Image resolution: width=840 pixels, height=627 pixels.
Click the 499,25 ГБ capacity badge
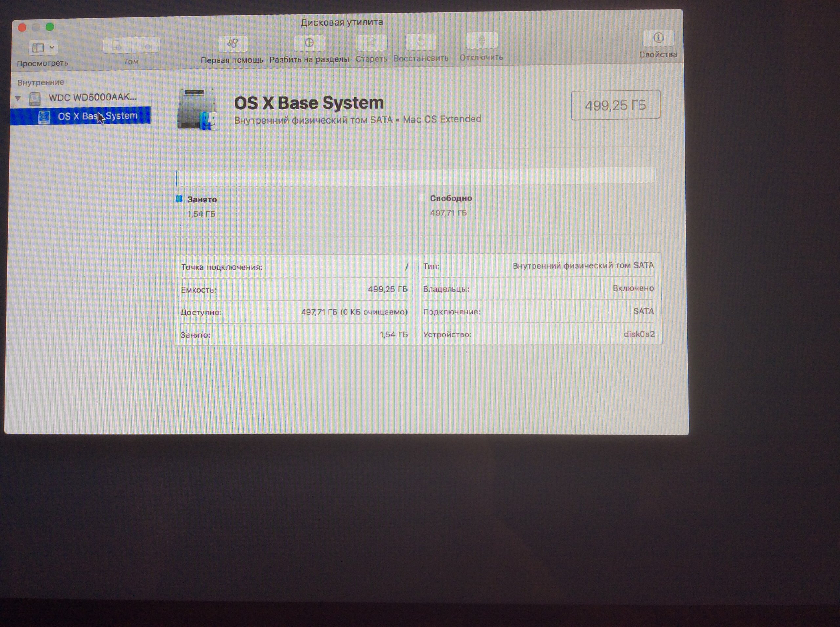[616, 106]
